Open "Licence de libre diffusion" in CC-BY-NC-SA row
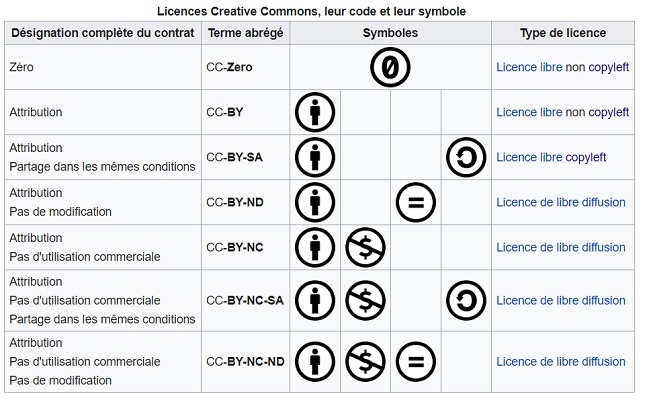Screen dimensions: 647x400 tap(560, 300)
